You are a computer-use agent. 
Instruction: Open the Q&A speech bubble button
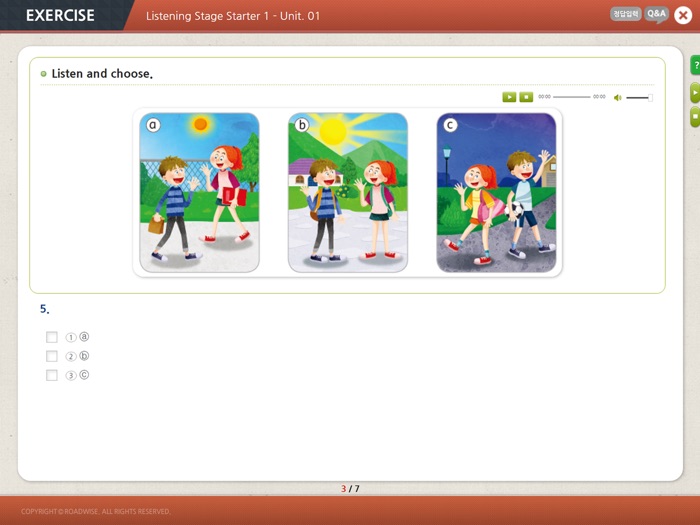tap(656, 14)
